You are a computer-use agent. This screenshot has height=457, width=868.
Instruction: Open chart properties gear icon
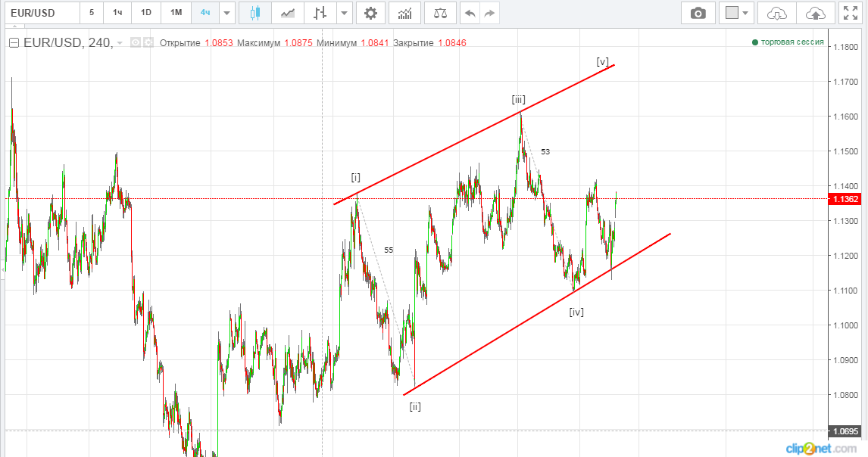click(x=370, y=13)
